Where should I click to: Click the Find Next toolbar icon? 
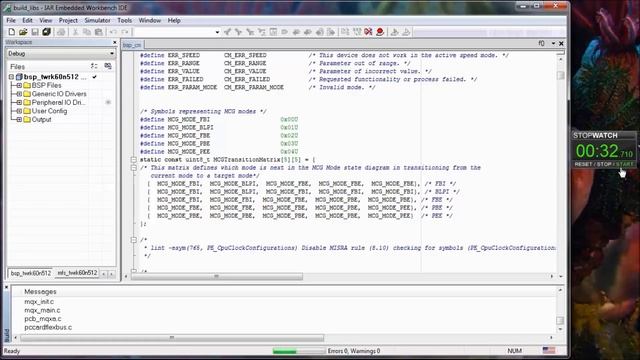click(x=238, y=32)
